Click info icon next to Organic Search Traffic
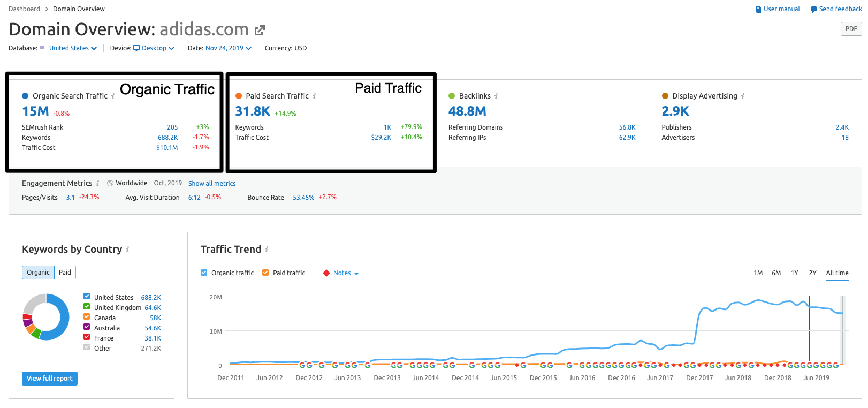The height and width of the screenshot is (408, 868). tap(113, 96)
